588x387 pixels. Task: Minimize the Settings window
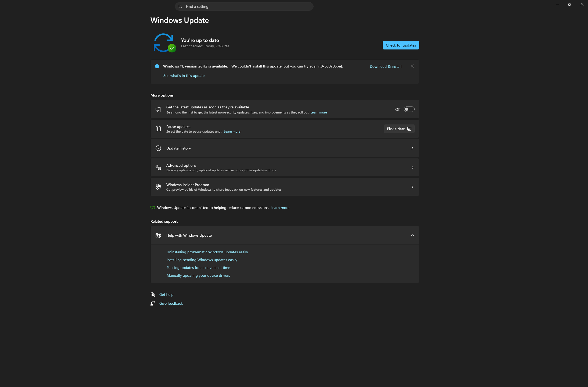pyautogui.click(x=557, y=4)
